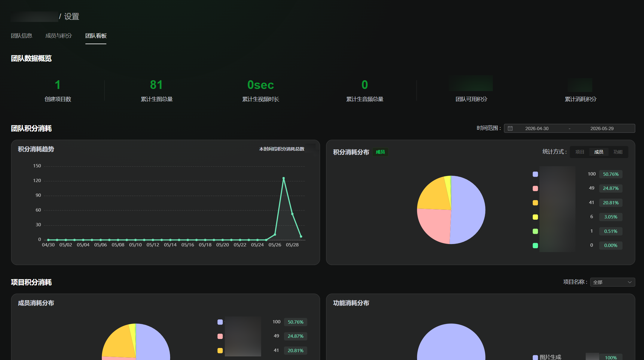Open the calendar icon in 时间范围 picker
Viewport: 644px width, 360px height.
pyautogui.click(x=510, y=128)
